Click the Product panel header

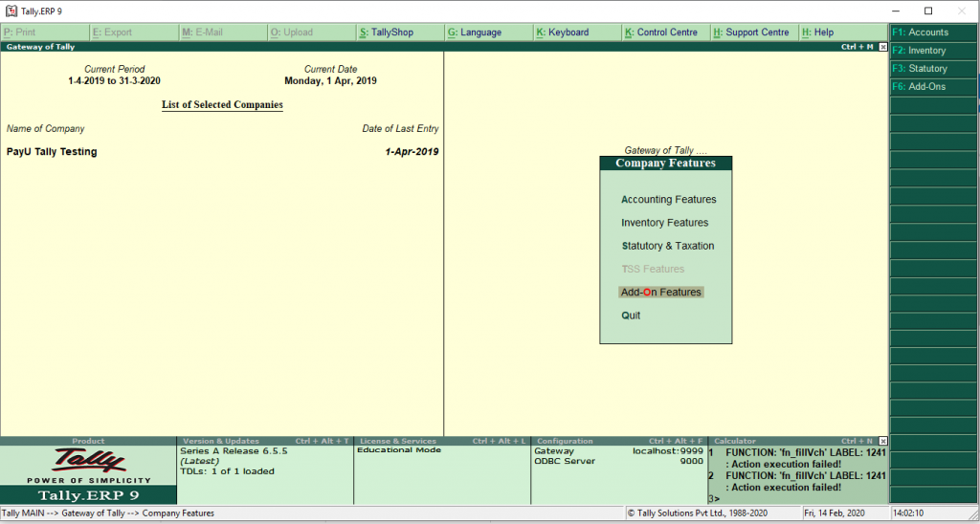point(88,441)
